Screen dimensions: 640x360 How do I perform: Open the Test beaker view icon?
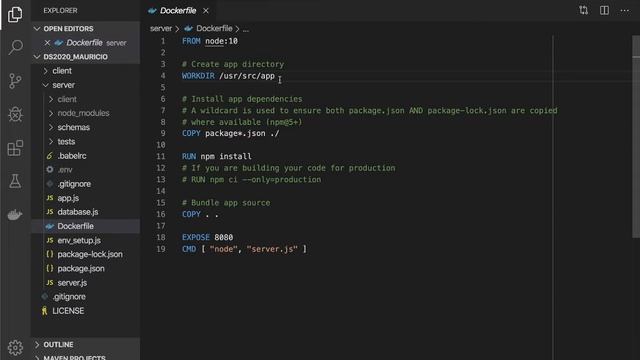point(15,181)
